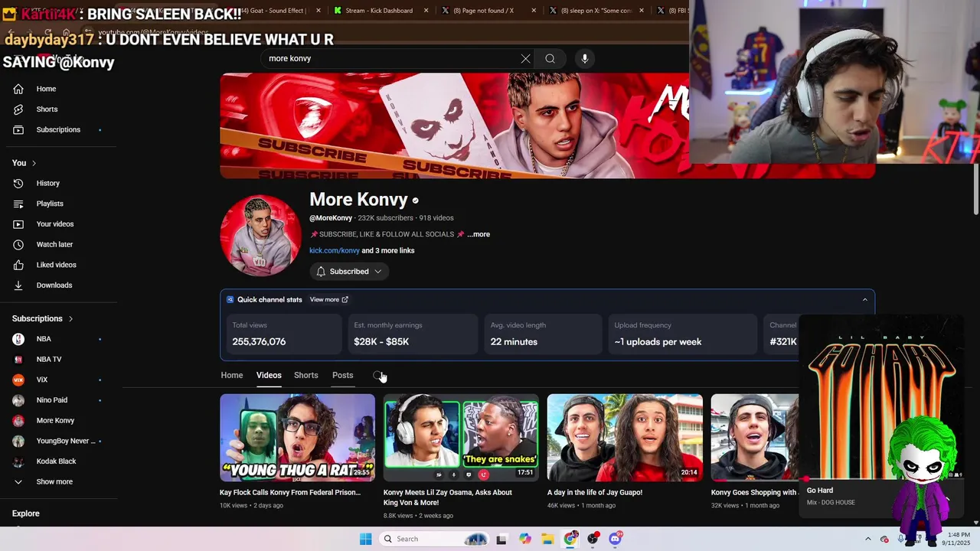Expand channel description with ...more

point(479,234)
